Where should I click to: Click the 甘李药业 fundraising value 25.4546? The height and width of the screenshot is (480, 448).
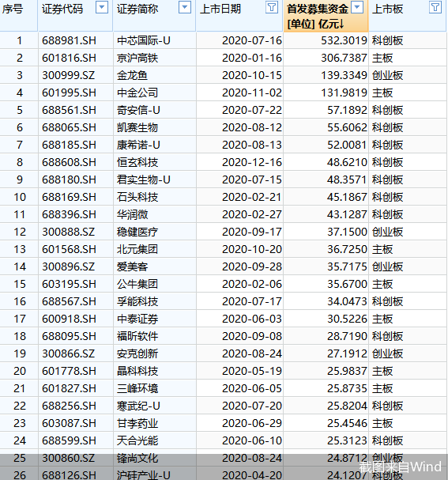tap(347, 423)
